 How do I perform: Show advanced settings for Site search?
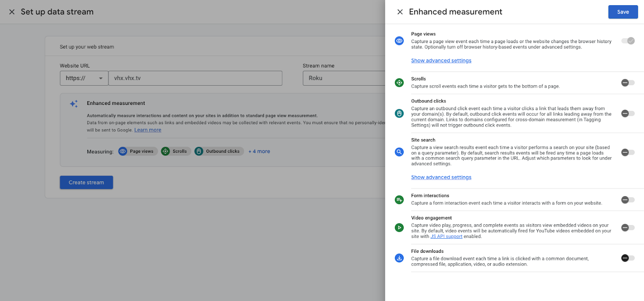pos(441,177)
